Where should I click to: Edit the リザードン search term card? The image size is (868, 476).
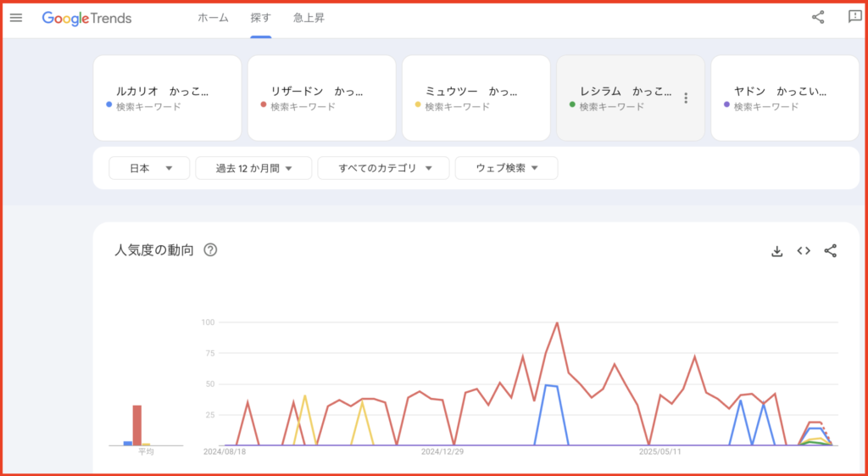pyautogui.click(x=321, y=98)
